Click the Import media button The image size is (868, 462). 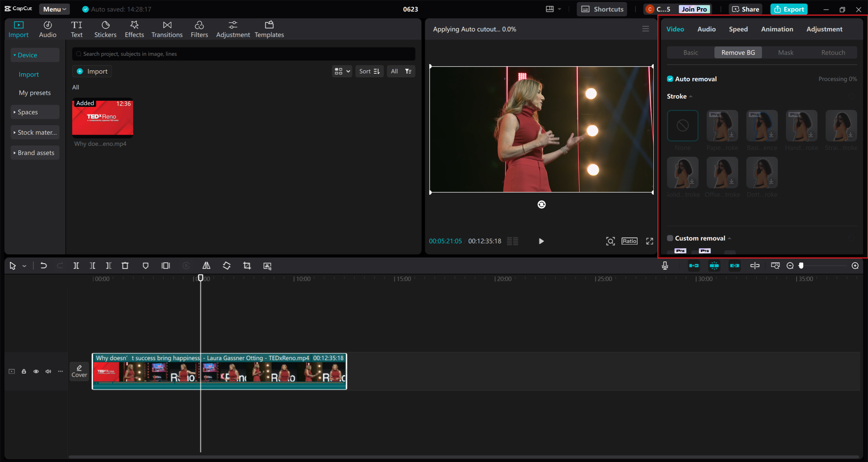pyautogui.click(x=92, y=71)
